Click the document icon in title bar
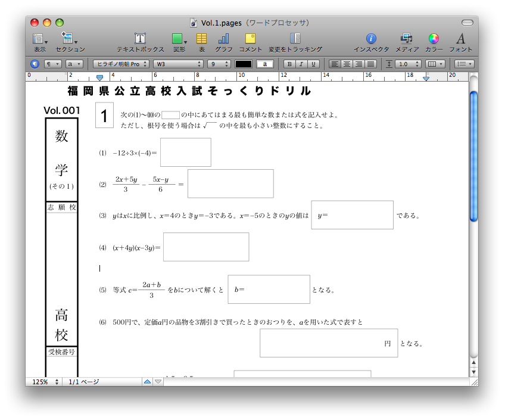This screenshot has width=505, height=420. pos(193,23)
